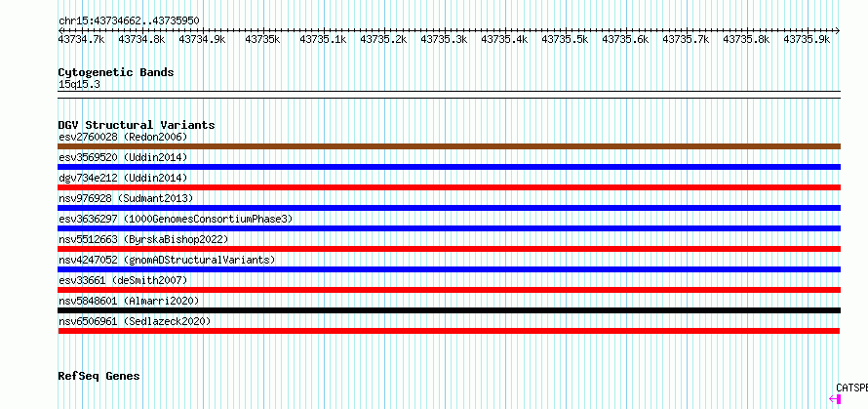Click the red dgv734e212 variant bar
This screenshot has height=409, width=868.
449,187
